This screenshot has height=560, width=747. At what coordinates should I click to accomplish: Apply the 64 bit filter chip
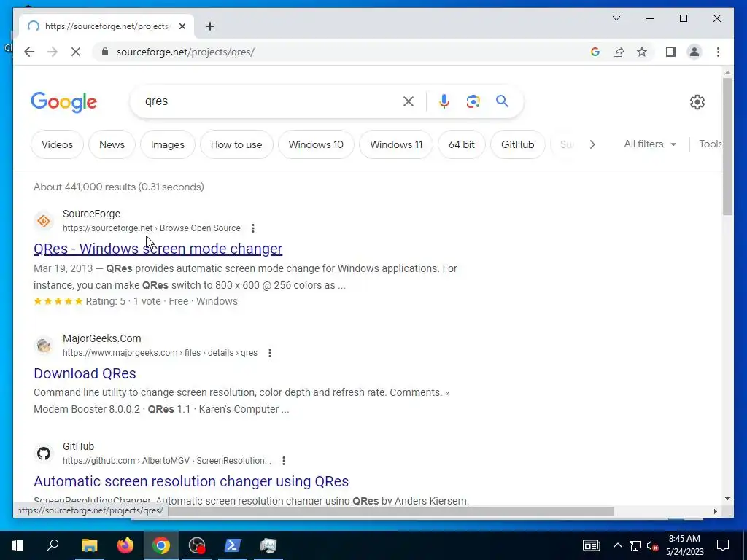tap(462, 144)
